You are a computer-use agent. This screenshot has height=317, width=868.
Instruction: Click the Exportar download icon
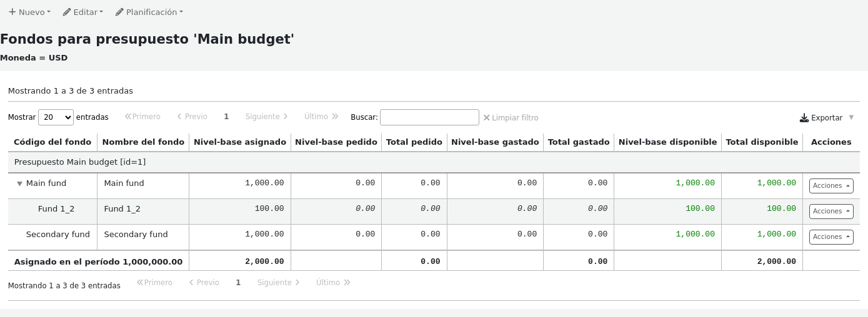point(804,118)
